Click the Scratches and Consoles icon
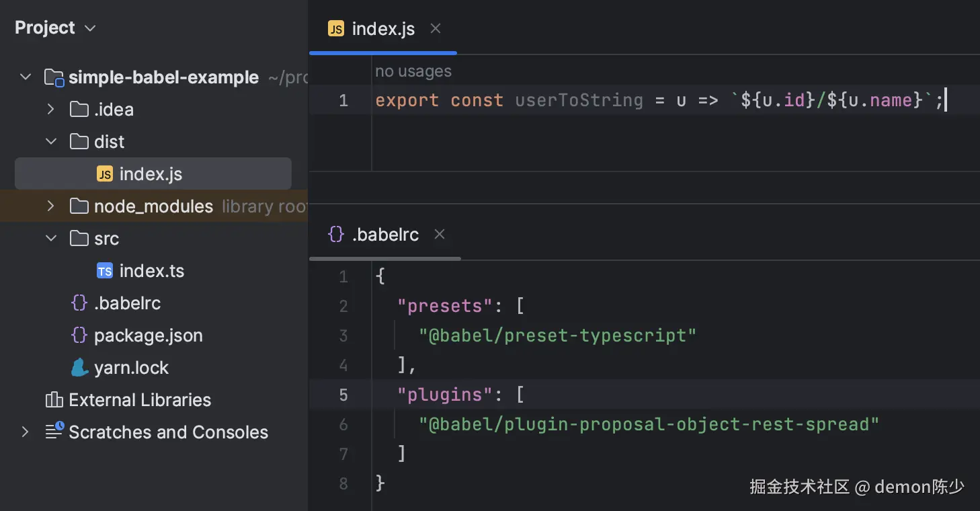This screenshot has width=980, height=511. point(54,432)
